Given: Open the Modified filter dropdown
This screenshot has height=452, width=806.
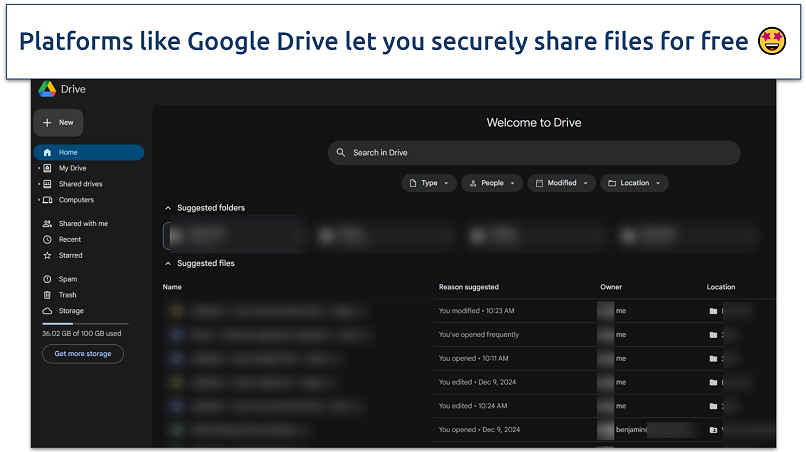Looking at the screenshot, I should click(x=561, y=183).
